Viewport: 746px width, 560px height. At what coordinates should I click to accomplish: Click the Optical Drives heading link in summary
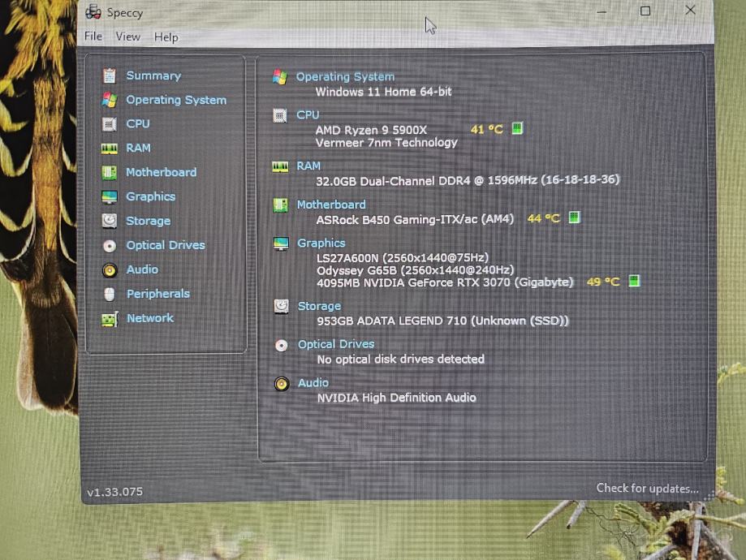click(x=336, y=344)
